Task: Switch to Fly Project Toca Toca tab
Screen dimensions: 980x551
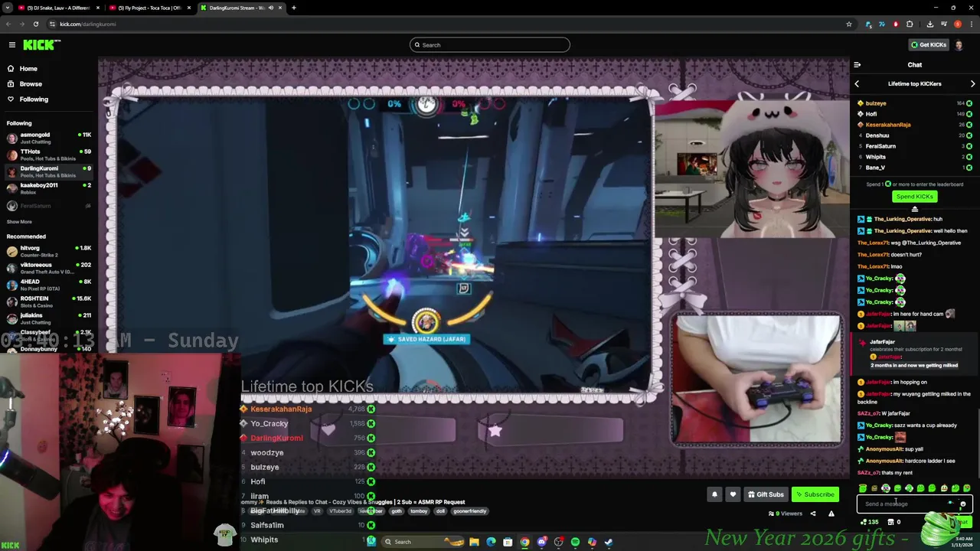Action: [149, 8]
